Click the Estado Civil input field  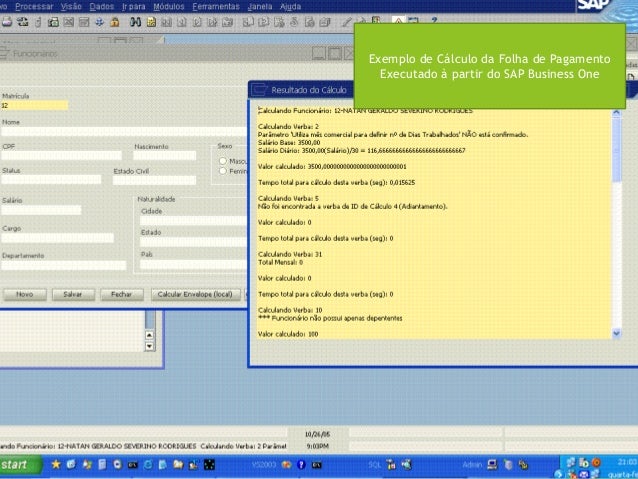coord(155,180)
